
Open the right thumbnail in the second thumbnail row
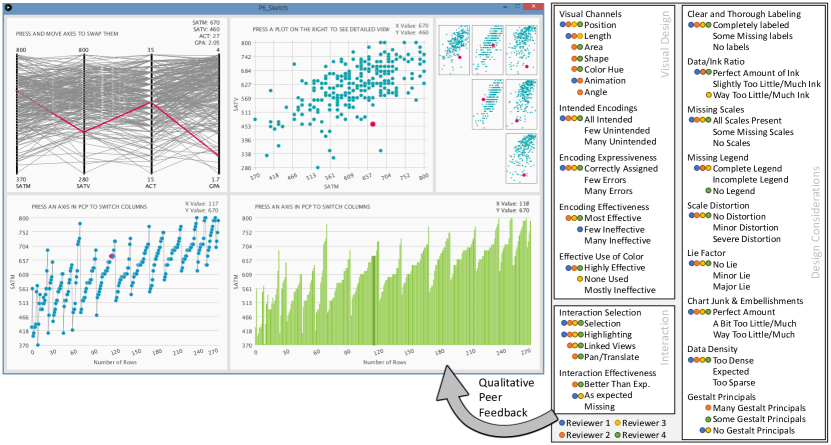521,104
